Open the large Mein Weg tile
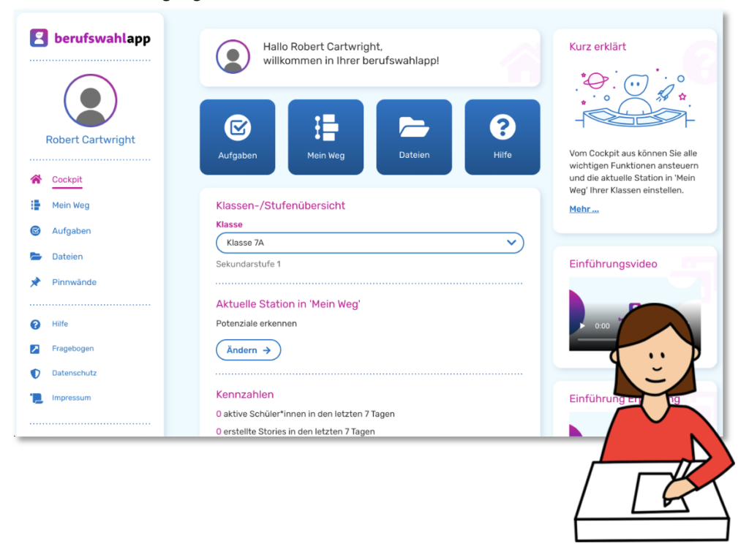Viewport: 749px width, 560px height. point(325,137)
